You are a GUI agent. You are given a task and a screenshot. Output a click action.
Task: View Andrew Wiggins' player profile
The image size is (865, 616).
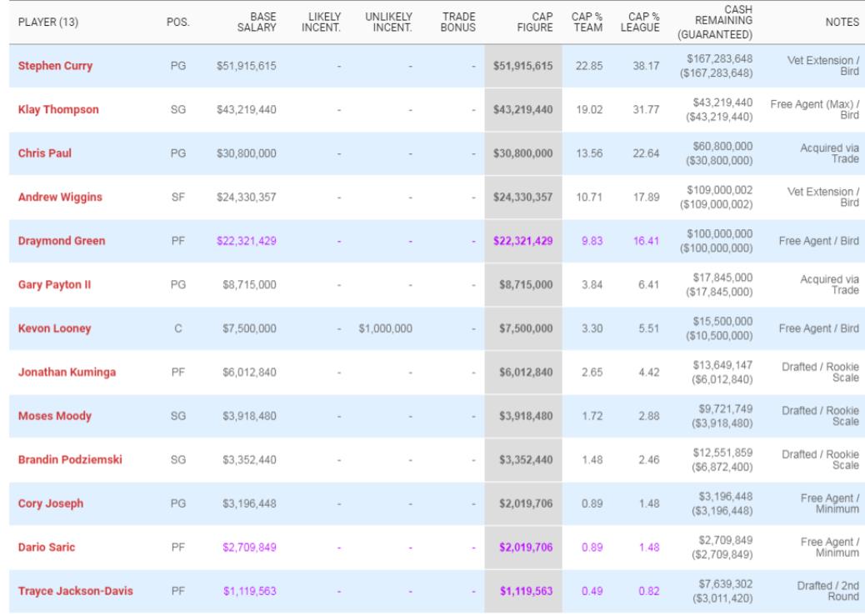[60, 197]
